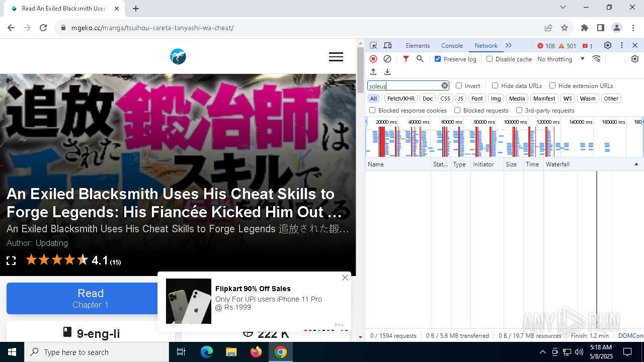Toggle the fullscreen cover icon
Viewport: 644px width, 362px height.
click(11, 260)
